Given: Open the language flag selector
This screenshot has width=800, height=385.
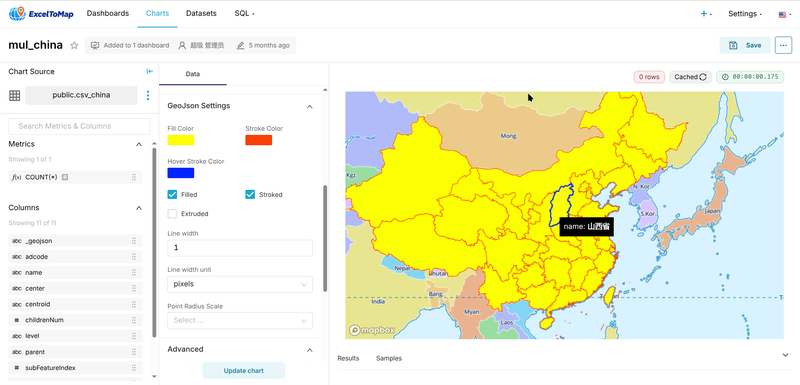Looking at the screenshot, I should (x=784, y=14).
